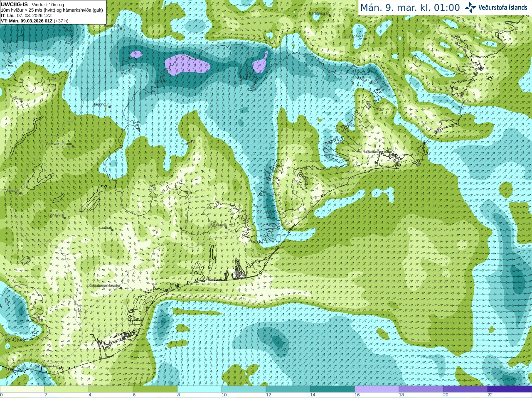
Task: Click the Sandbúðir station marker
Action: coord(121,28)
